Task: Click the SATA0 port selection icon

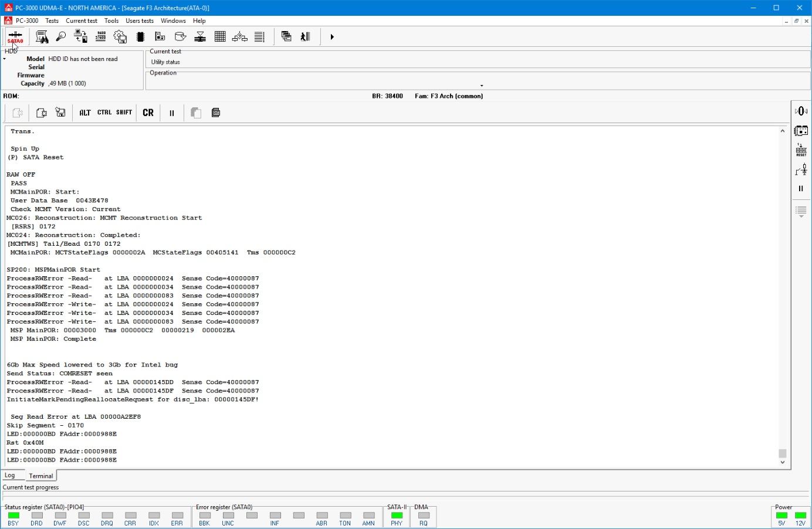Action: [x=15, y=37]
